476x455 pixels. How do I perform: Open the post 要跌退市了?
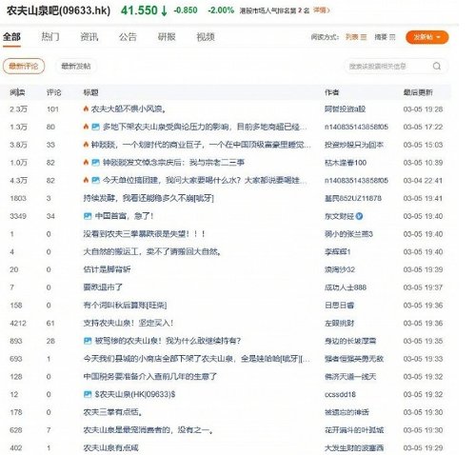point(103,287)
